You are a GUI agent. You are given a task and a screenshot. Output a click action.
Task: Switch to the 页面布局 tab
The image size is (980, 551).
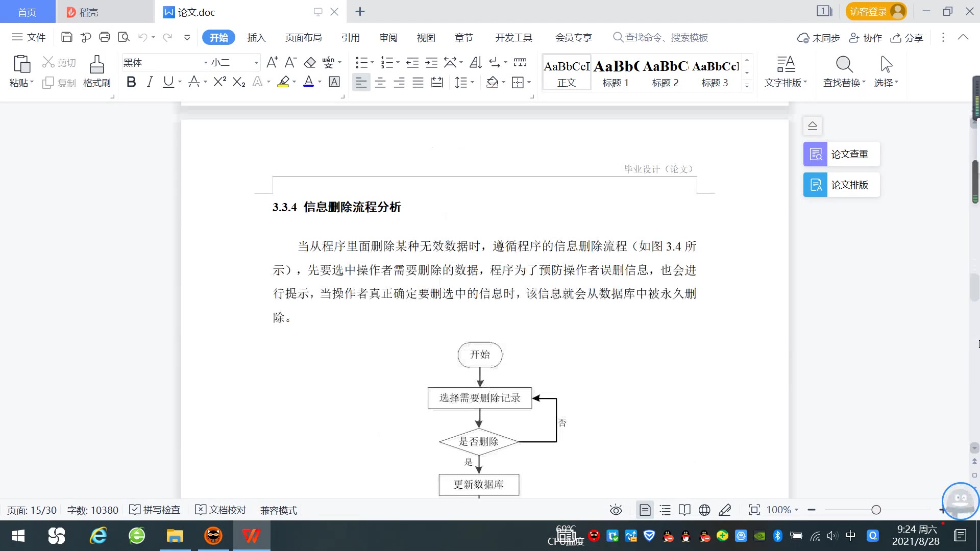[303, 37]
